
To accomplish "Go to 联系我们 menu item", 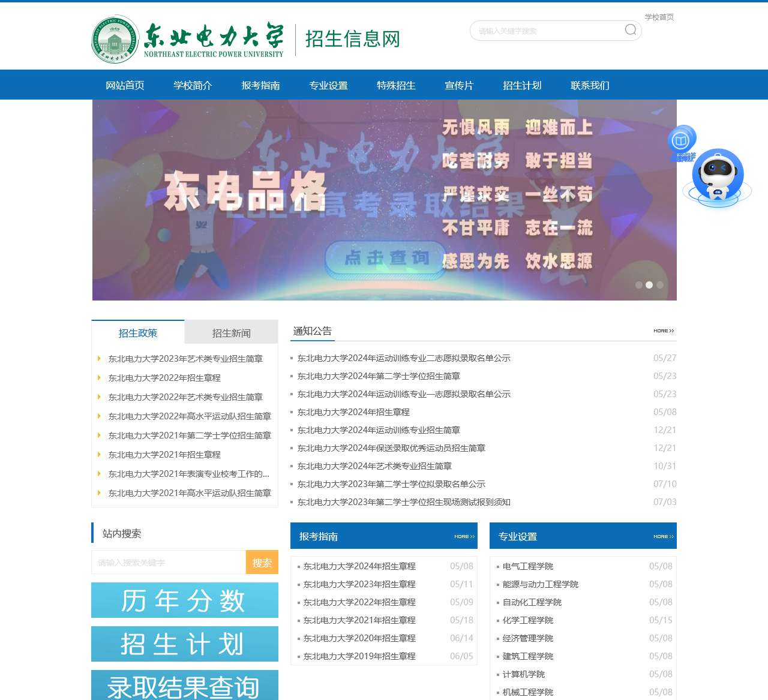I will coord(590,85).
